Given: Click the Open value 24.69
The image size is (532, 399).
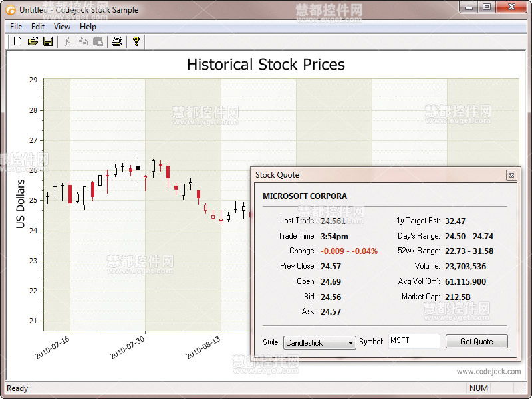Looking at the screenshot, I should click(x=331, y=281).
